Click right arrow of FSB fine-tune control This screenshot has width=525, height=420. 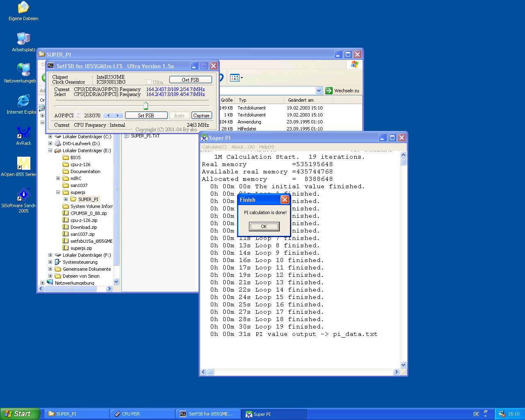point(118,116)
